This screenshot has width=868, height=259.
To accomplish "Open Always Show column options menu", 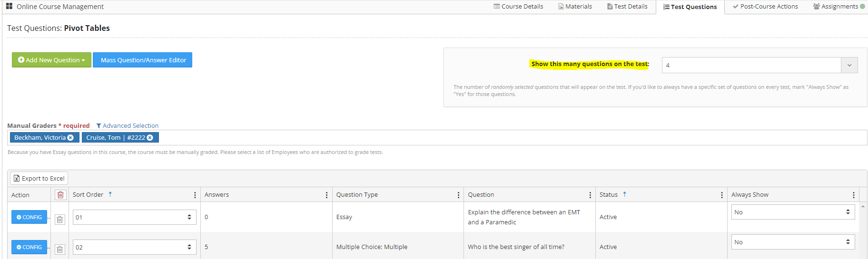I will [x=853, y=195].
